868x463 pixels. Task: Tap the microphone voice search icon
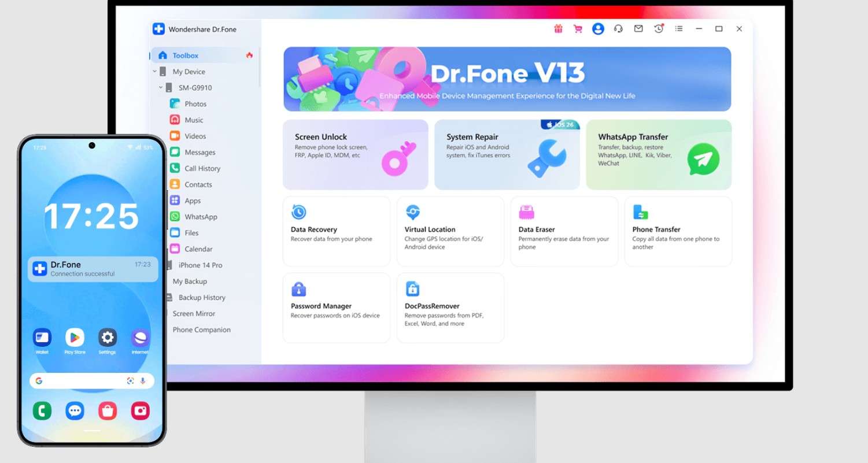coord(143,381)
